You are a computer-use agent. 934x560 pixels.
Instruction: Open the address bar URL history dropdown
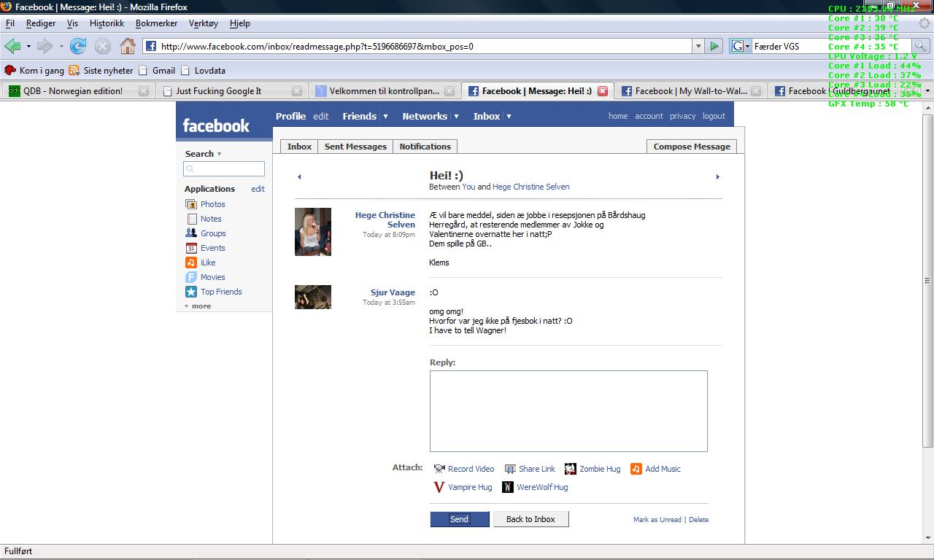[x=698, y=46]
